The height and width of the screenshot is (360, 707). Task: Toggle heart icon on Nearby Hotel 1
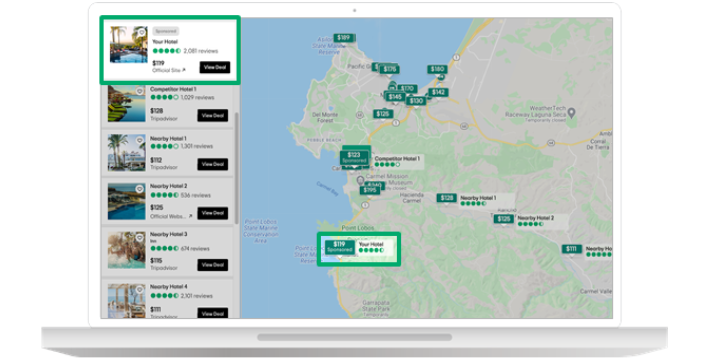tap(140, 140)
